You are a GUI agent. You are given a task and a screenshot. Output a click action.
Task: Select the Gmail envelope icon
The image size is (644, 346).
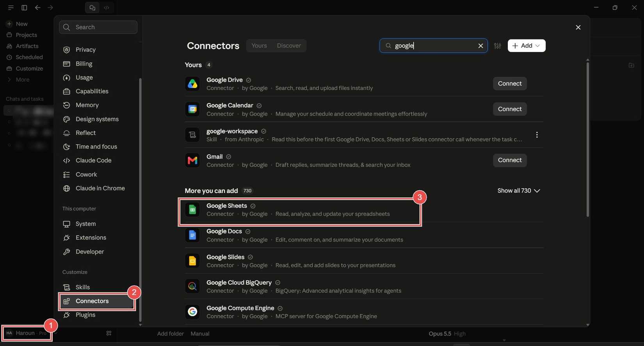pyautogui.click(x=192, y=161)
